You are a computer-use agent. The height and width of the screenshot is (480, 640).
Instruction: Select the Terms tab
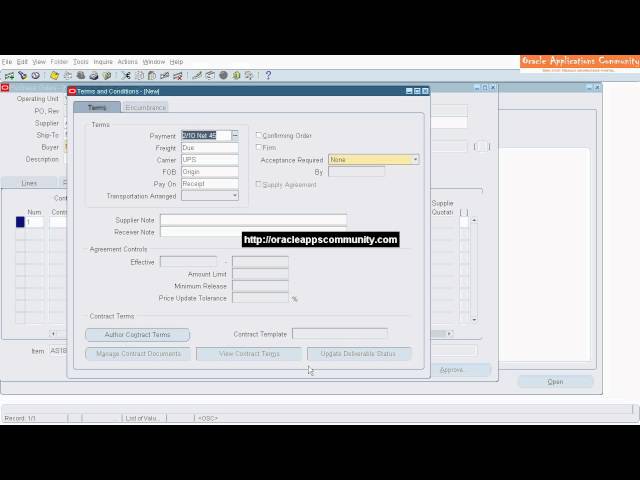pos(97,107)
